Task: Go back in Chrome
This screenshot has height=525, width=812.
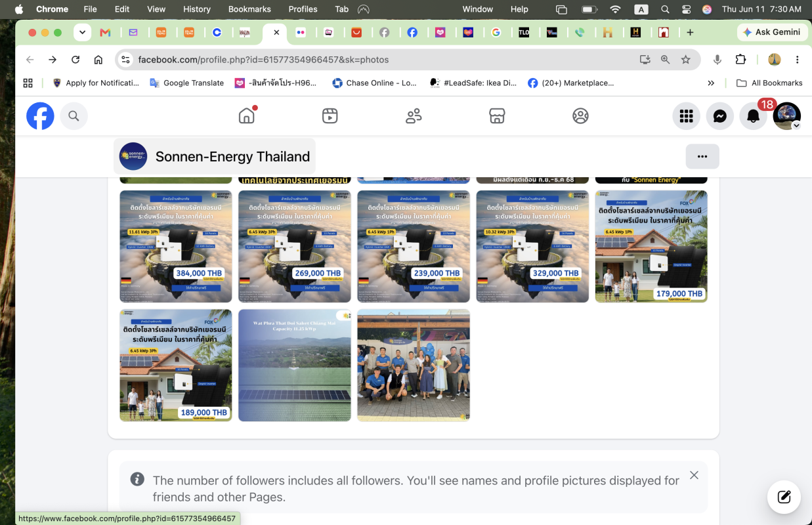Action: pyautogui.click(x=30, y=60)
